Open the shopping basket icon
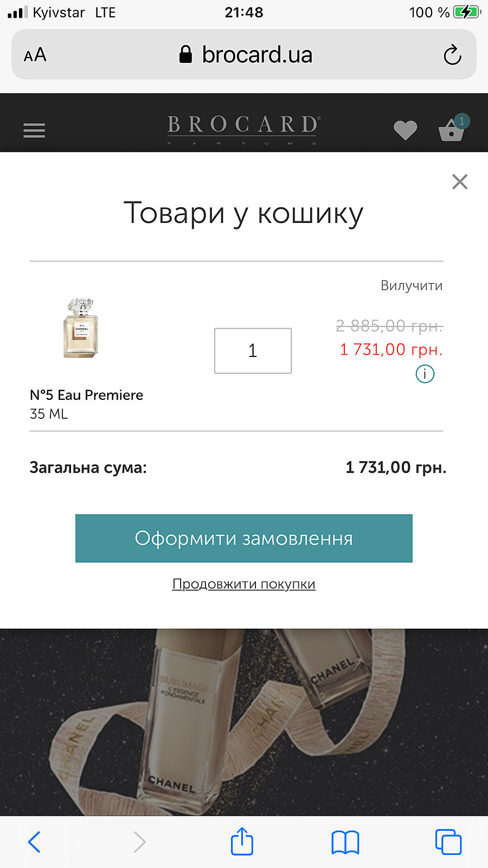This screenshot has height=868, width=488. click(452, 130)
